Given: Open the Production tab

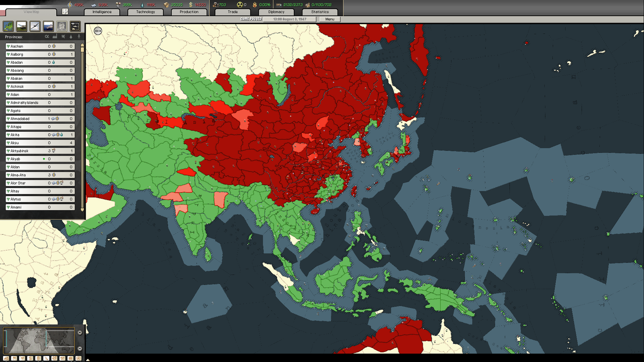Looking at the screenshot, I should coord(189,12).
